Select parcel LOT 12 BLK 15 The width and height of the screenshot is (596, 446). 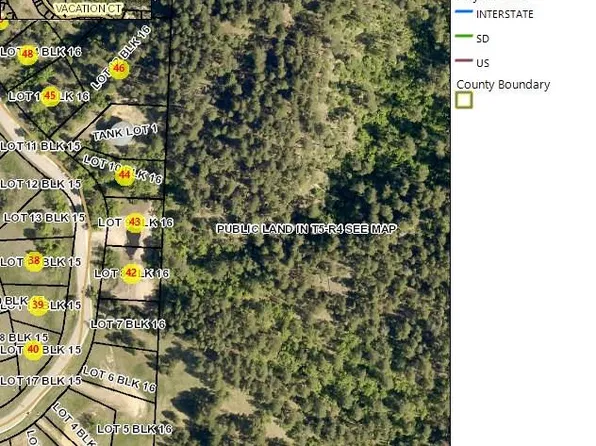pos(41,184)
